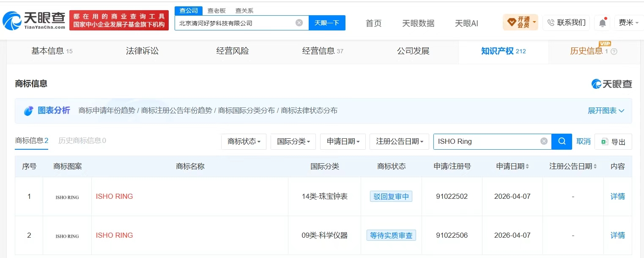Open 天眼数据 in top navigation
The width and height of the screenshot is (644, 258).
[x=418, y=23]
